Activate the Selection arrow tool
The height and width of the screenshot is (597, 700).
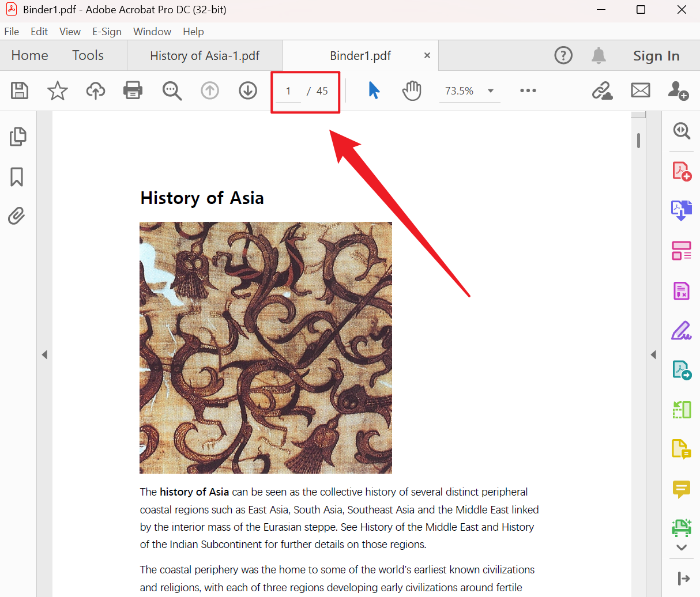click(374, 90)
